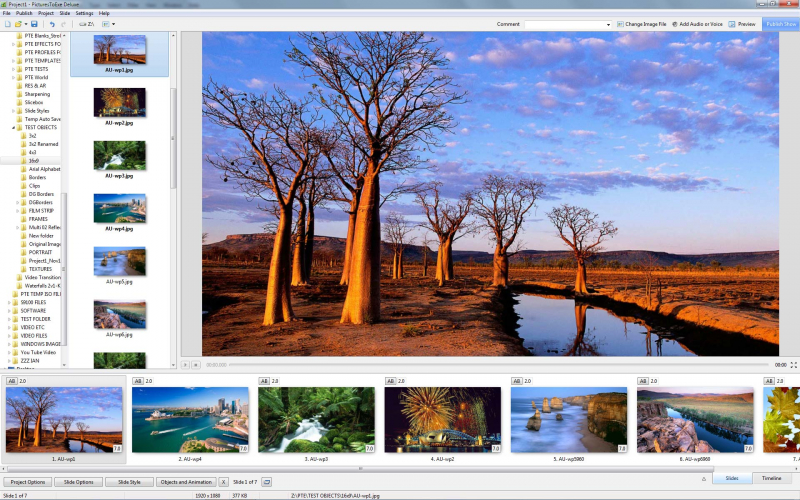Click the Project Options button
The width and height of the screenshot is (800, 500).
click(x=28, y=482)
